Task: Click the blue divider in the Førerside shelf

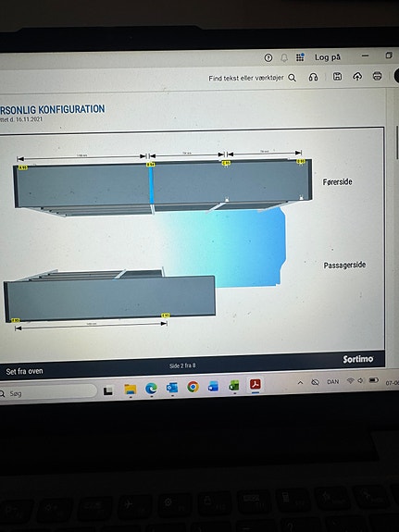Action: (x=151, y=185)
